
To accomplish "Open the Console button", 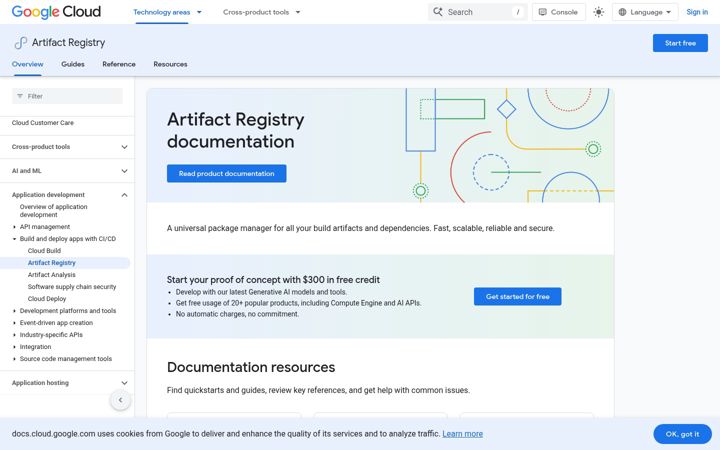I will pos(558,12).
